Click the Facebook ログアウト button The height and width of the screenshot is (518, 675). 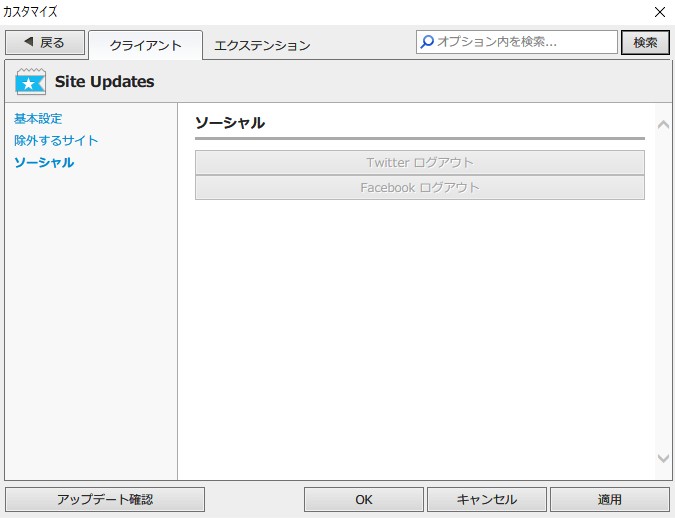pyautogui.click(x=420, y=187)
